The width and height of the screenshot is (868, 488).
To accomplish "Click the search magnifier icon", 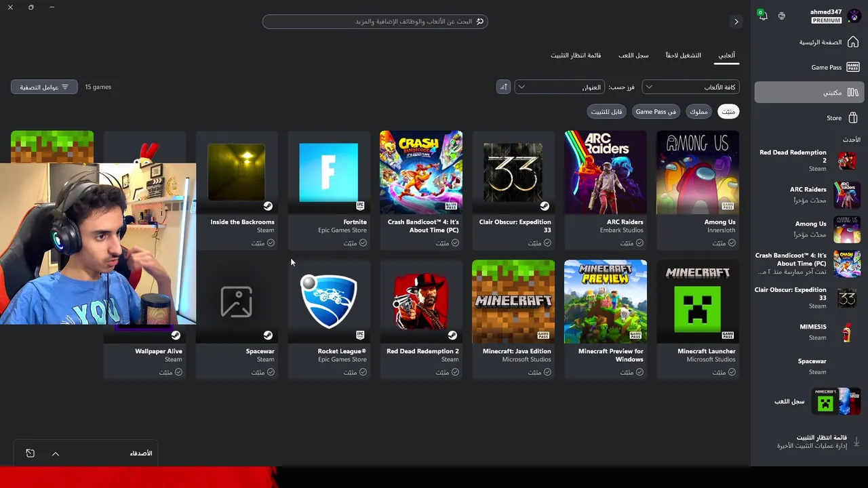I will pos(480,22).
